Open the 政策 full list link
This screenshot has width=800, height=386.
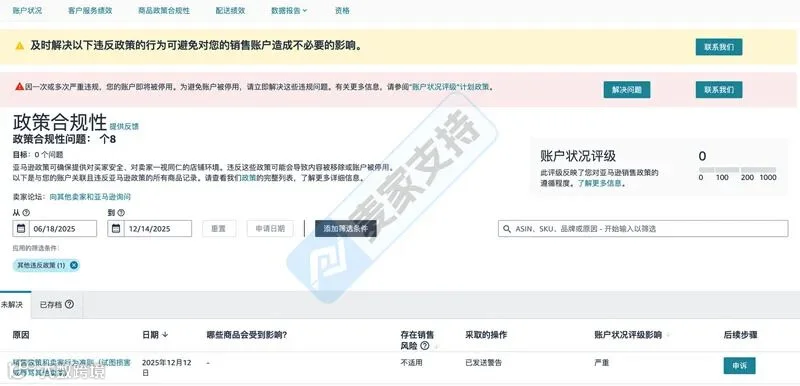click(249, 178)
